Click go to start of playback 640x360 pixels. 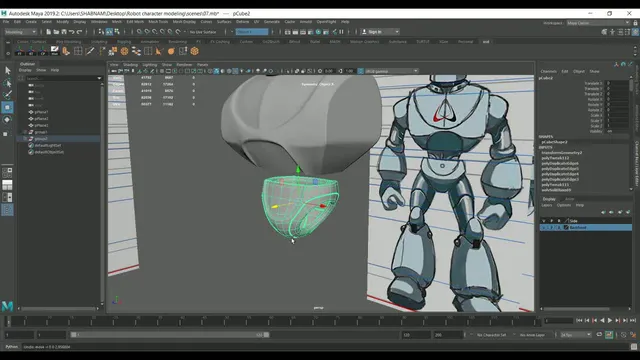click(x=579, y=320)
